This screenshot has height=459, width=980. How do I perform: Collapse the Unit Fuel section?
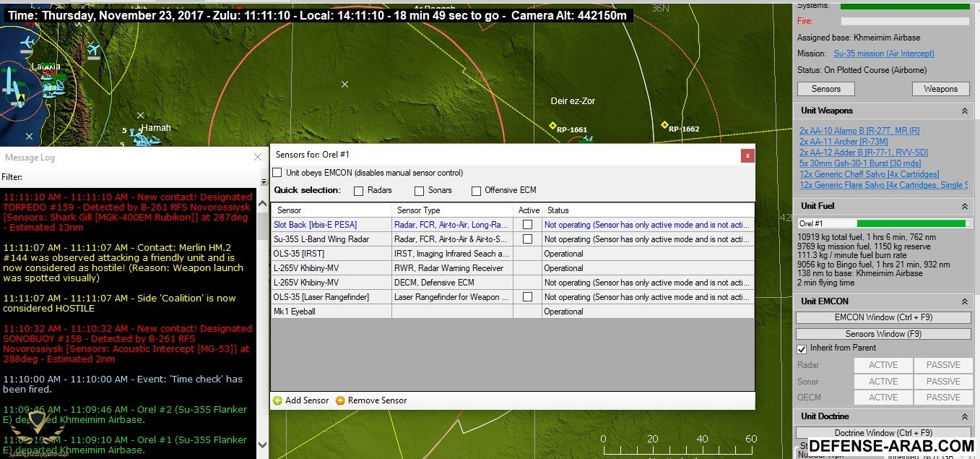click(x=964, y=207)
